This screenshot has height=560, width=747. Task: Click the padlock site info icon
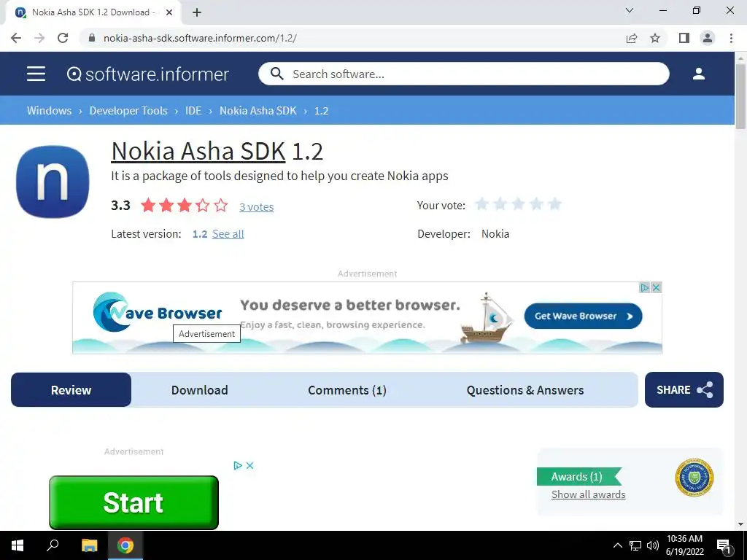pos(92,38)
